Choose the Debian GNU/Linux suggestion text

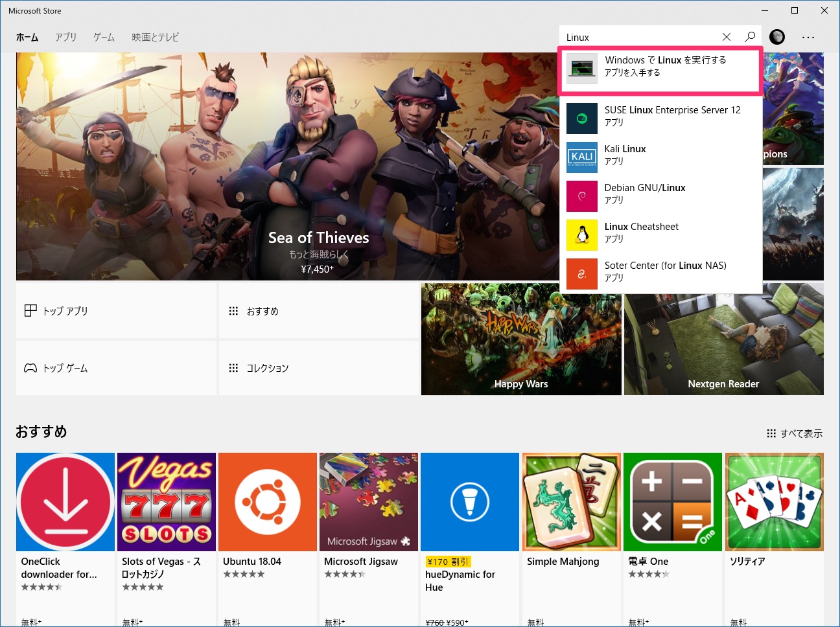click(645, 188)
